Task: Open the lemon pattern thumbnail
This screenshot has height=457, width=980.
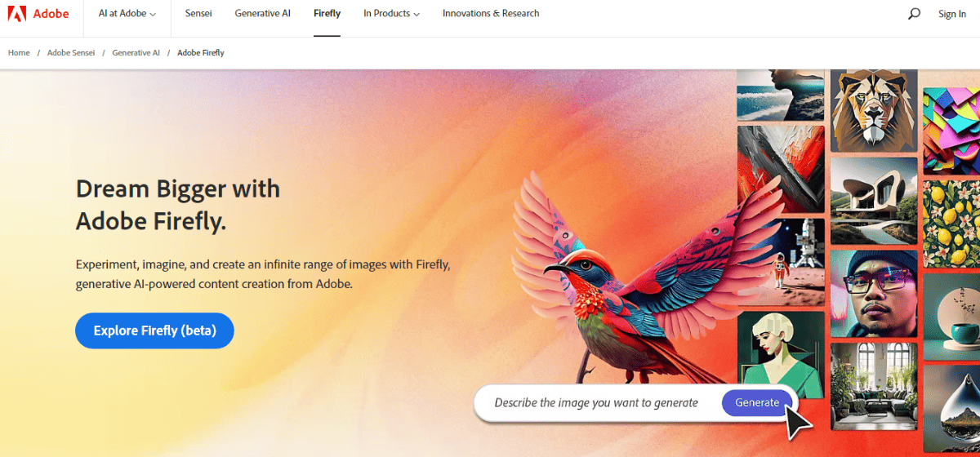Action: (951, 224)
